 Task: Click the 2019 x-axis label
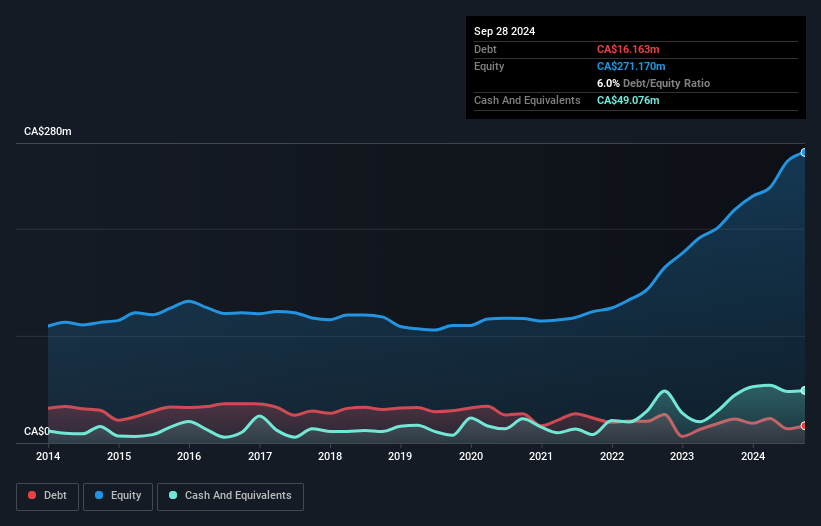pyautogui.click(x=400, y=456)
